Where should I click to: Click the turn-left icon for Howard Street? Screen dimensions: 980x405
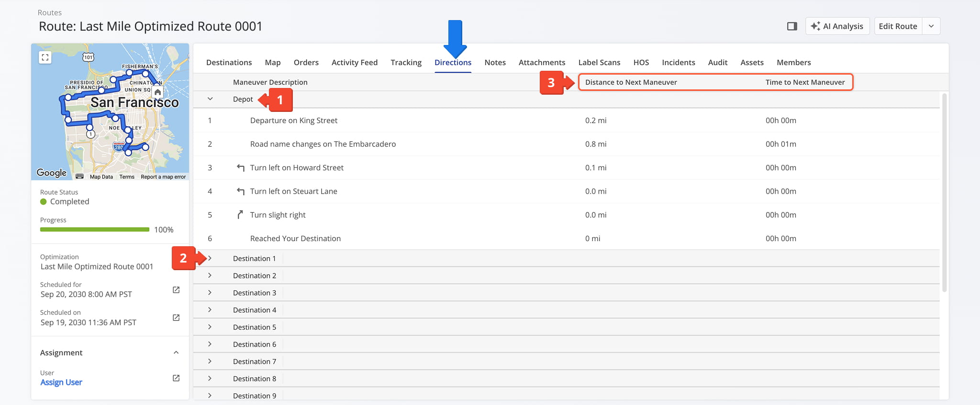pyautogui.click(x=241, y=168)
